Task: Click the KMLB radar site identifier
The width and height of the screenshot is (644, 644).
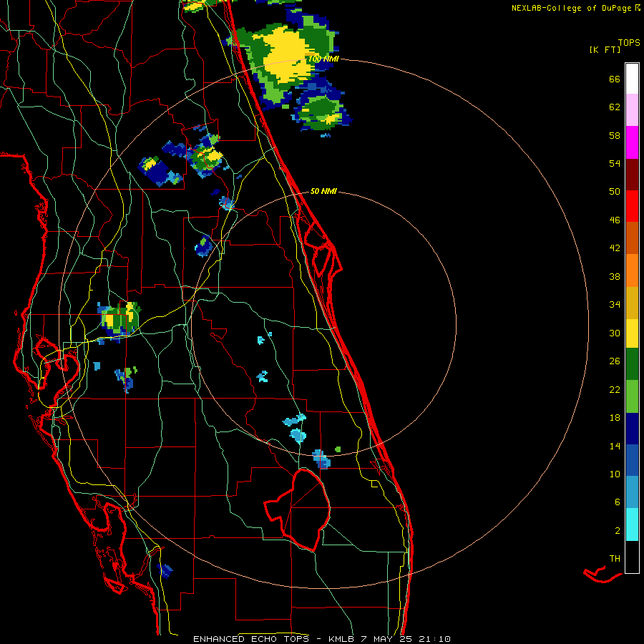Action: pyautogui.click(x=341, y=639)
